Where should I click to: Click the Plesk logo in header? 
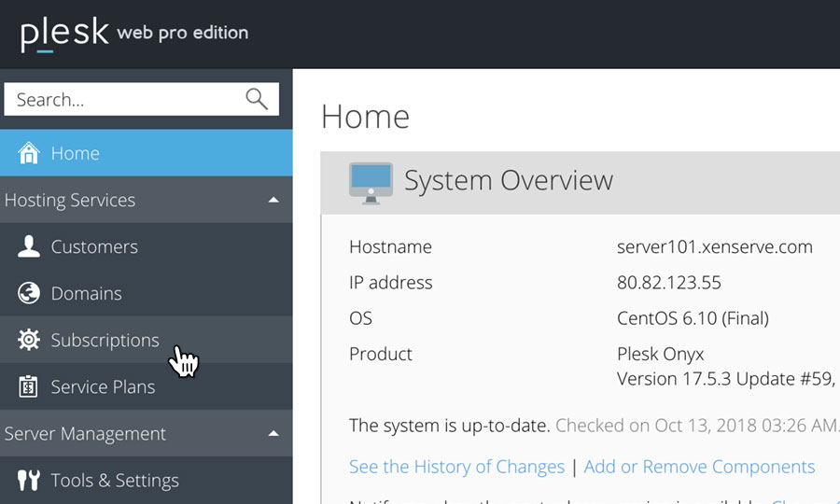pos(64,35)
